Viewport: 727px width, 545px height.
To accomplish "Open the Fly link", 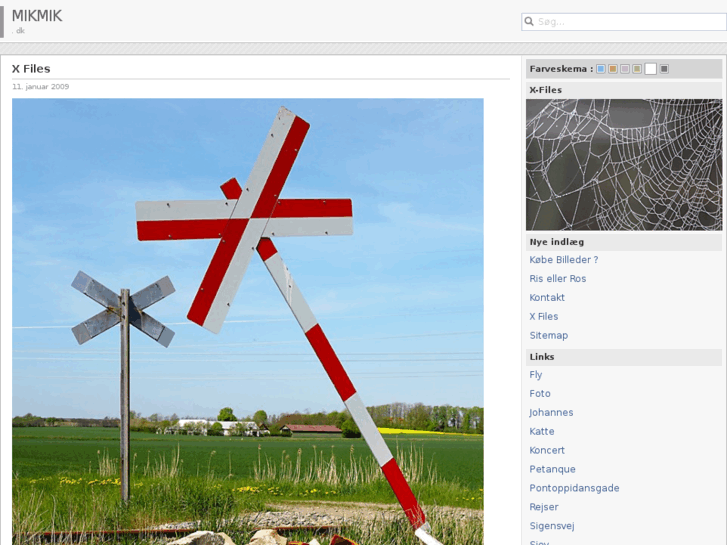I will click(536, 375).
